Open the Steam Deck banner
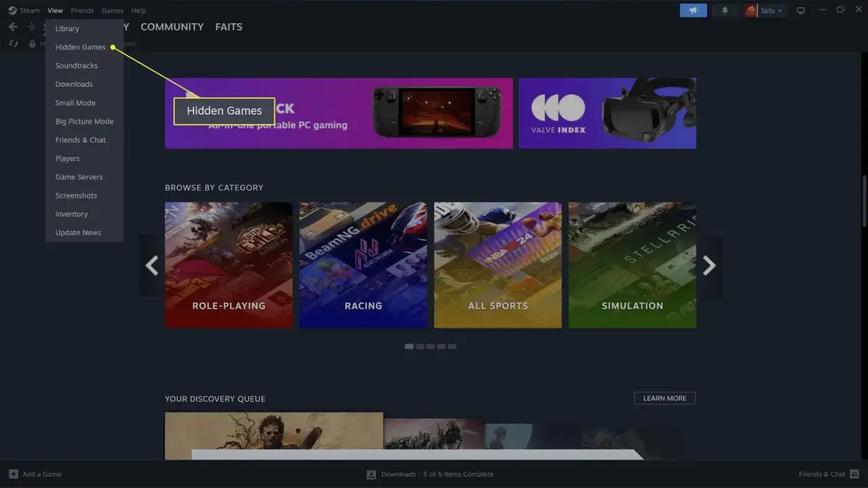Viewport: 868px width, 488px height. click(x=339, y=113)
